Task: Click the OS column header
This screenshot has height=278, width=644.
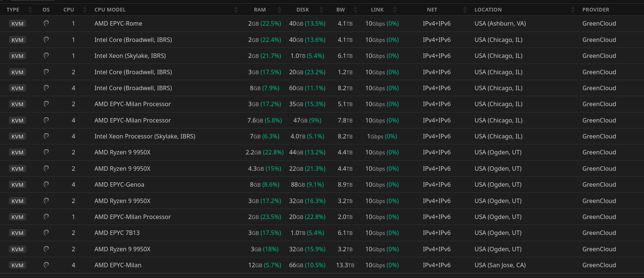Action: pyautogui.click(x=46, y=10)
